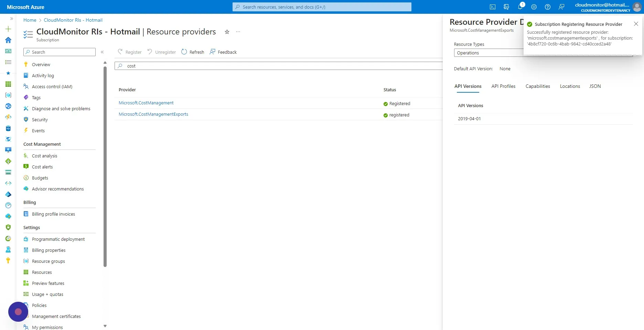This screenshot has height=330, width=644.
Task: Go to Home via sidebar house icon
Action: (x=8, y=40)
